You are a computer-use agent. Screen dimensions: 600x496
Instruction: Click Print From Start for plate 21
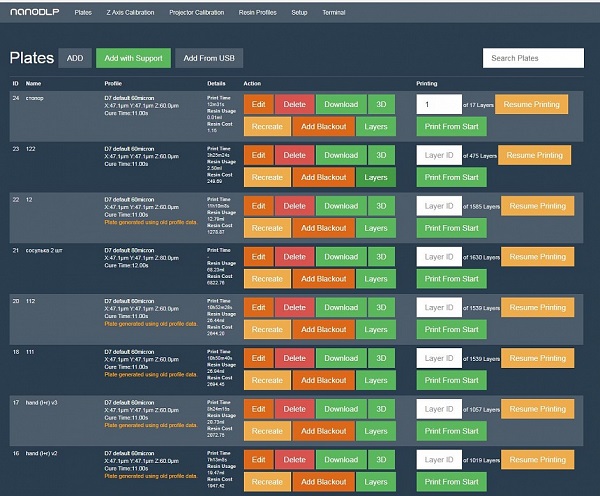(452, 279)
